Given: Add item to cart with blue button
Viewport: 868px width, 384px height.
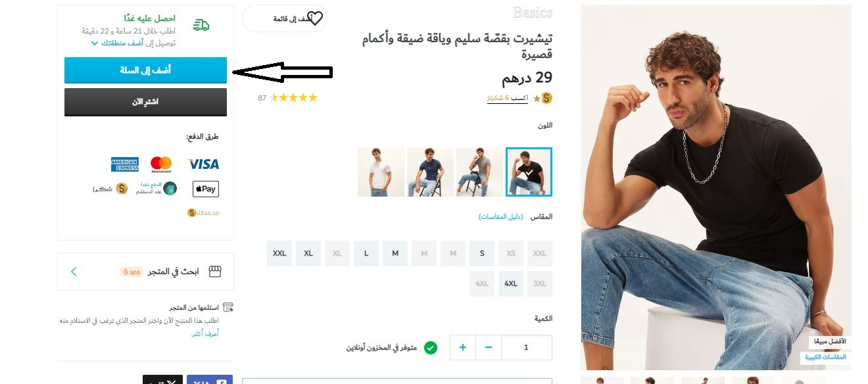Looking at the screenshot, I should click(x=145, y=70).
